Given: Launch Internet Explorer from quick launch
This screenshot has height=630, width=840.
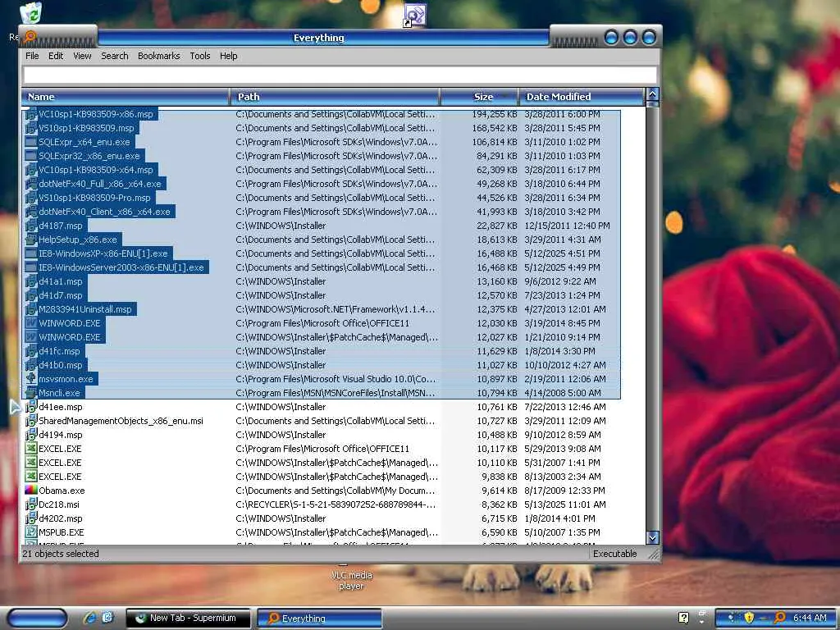Looking at the screenshot, I should 90,618.
